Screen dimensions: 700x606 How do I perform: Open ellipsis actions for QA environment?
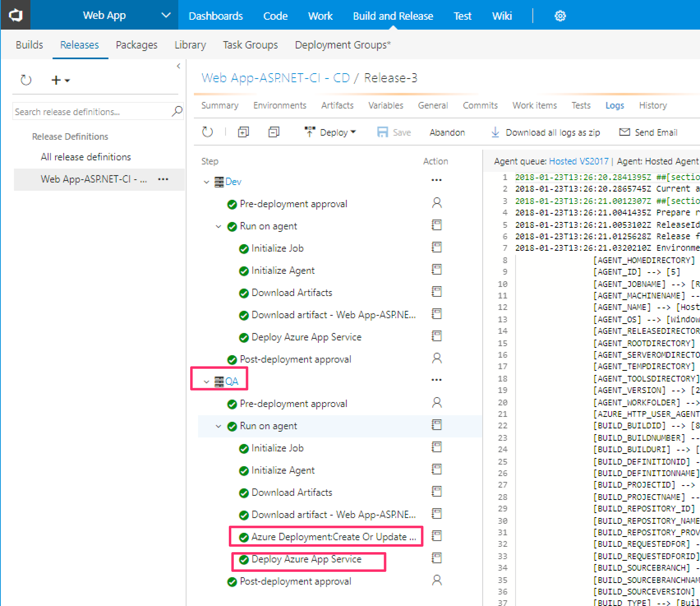coord(436,380)
